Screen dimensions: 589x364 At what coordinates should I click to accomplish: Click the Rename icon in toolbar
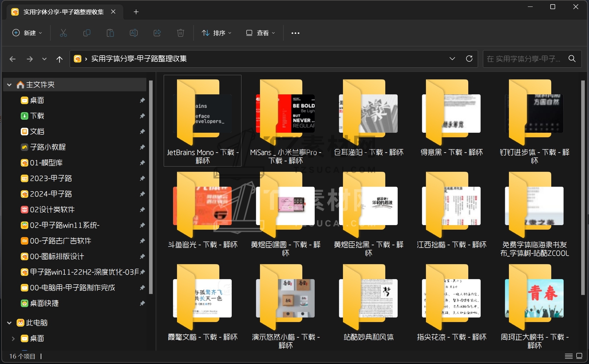[134, 33]
